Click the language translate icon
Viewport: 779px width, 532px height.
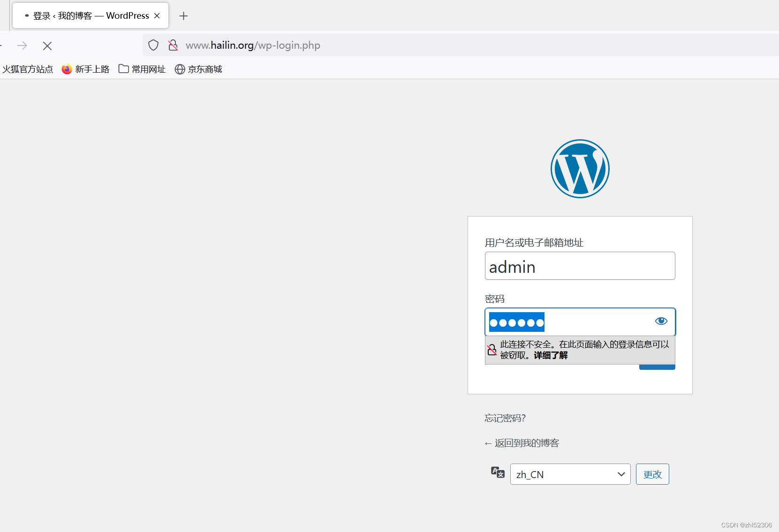498,472
